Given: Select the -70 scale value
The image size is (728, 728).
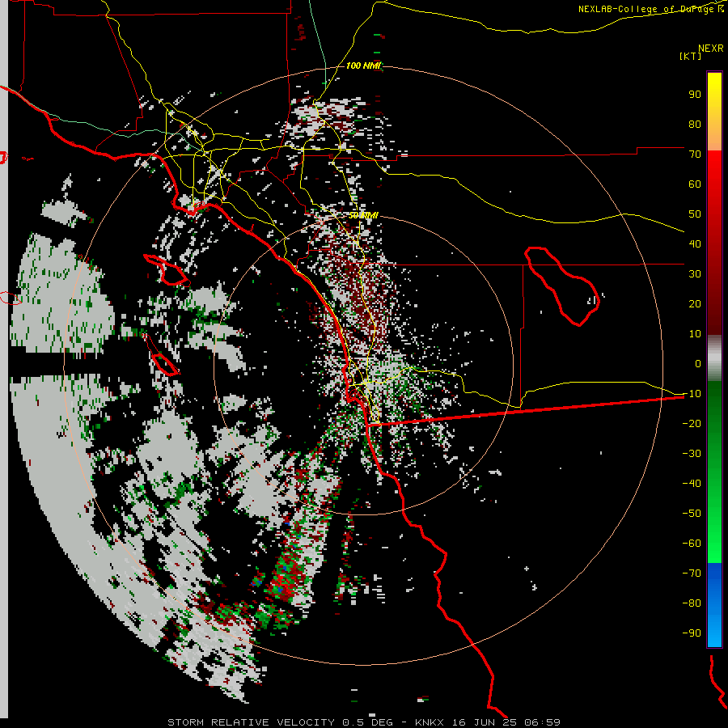Looking at the screenshot, I should pyautogui.click(x=692, y=574).
